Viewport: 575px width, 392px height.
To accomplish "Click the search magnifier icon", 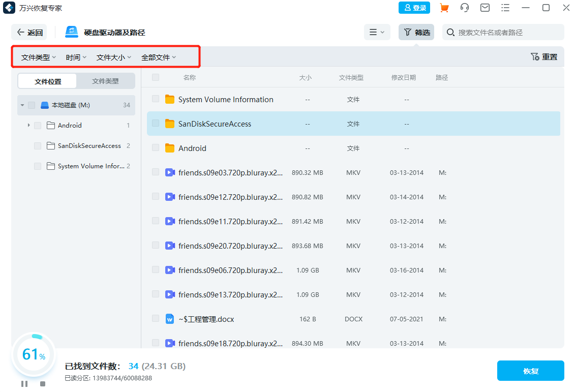I will coord(450,32).
